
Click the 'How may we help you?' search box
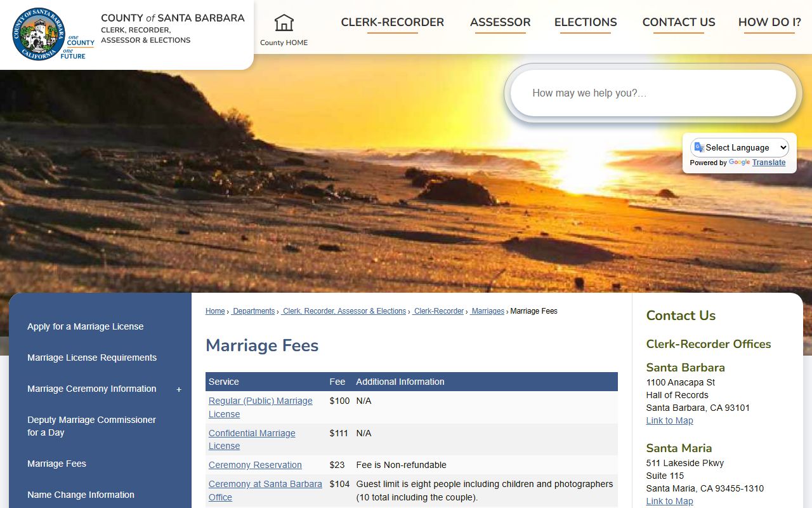click(653, 93)
